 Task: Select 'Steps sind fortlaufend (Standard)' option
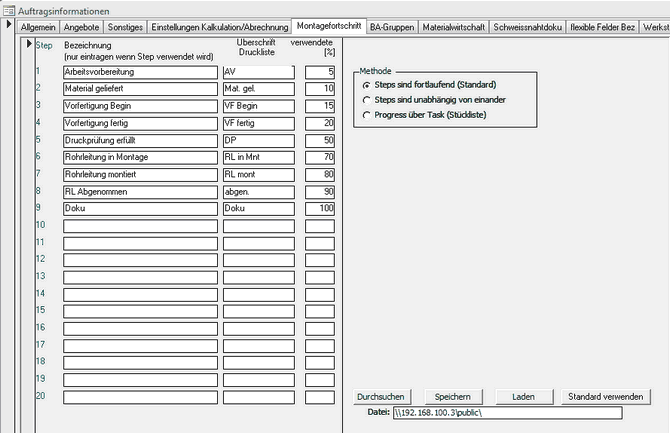click(367, 85)
